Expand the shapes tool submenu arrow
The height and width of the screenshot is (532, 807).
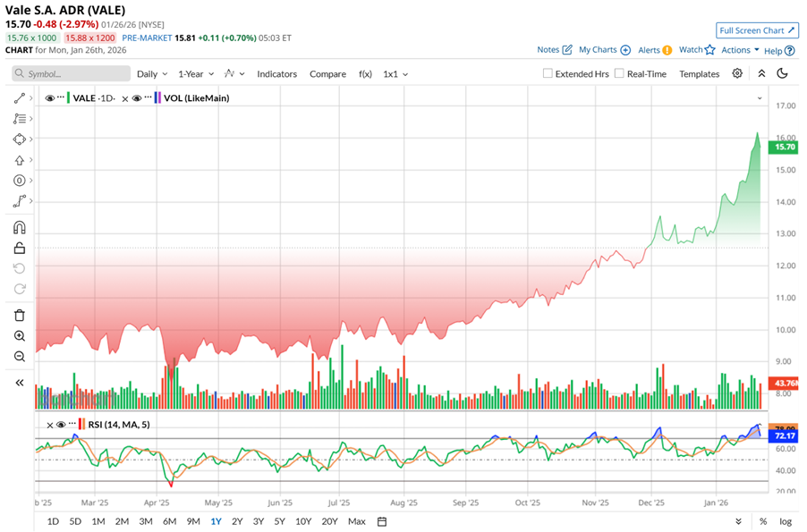[31, 139]
